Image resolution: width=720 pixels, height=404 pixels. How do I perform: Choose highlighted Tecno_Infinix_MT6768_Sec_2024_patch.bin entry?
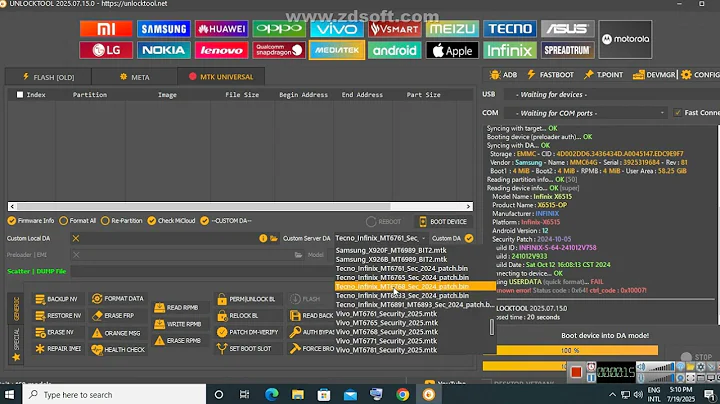415,286
